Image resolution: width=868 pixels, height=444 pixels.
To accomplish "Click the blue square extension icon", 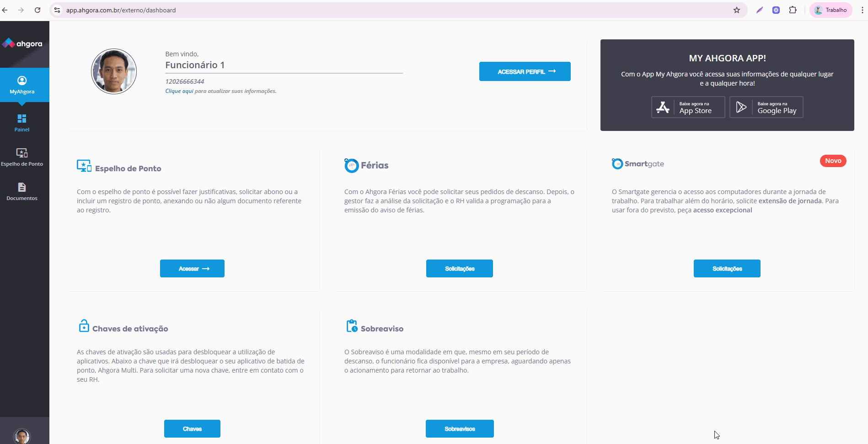I will [776, 10].
